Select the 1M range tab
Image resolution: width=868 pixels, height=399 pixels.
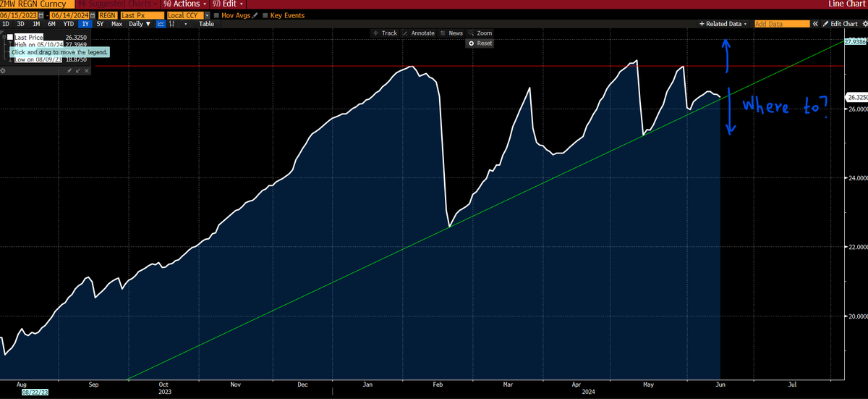(x=36, y=24)
